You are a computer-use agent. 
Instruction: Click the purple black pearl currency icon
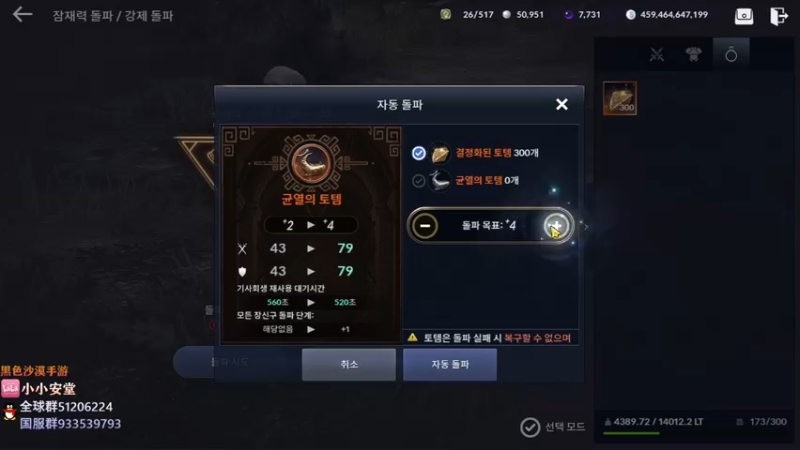(568, 15)
